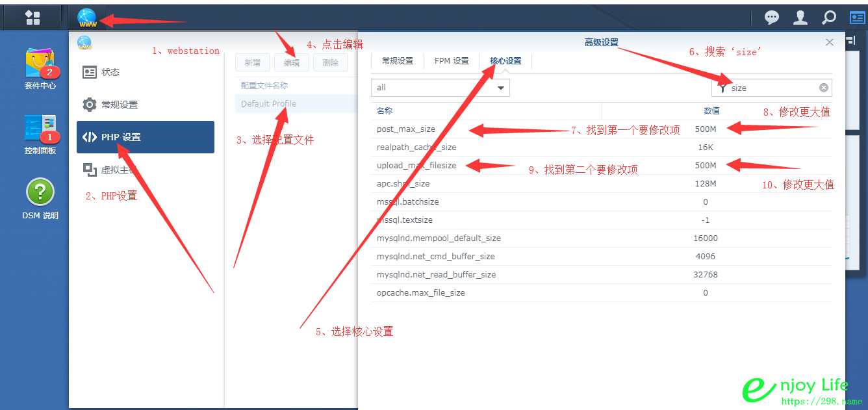
Task: Switch to the 常规设置 tab in Advanced Settings
Action: click(x=396, y=60)
